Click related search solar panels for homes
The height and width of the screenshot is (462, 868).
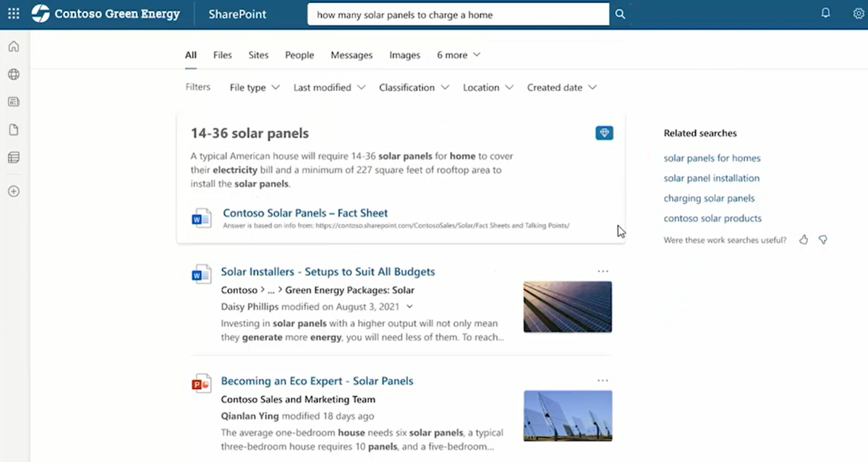tap(712, 158)
